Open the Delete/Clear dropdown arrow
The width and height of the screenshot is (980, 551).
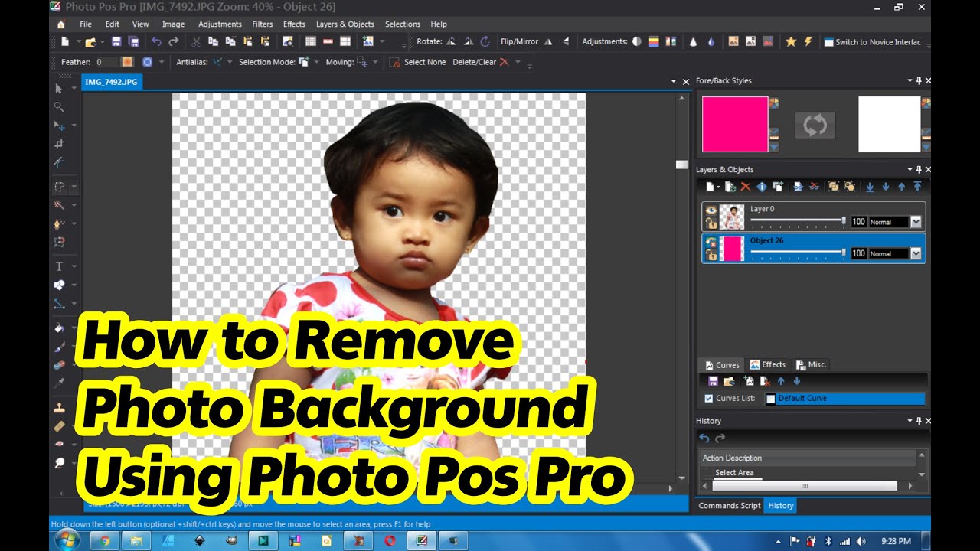coord(518,62)
